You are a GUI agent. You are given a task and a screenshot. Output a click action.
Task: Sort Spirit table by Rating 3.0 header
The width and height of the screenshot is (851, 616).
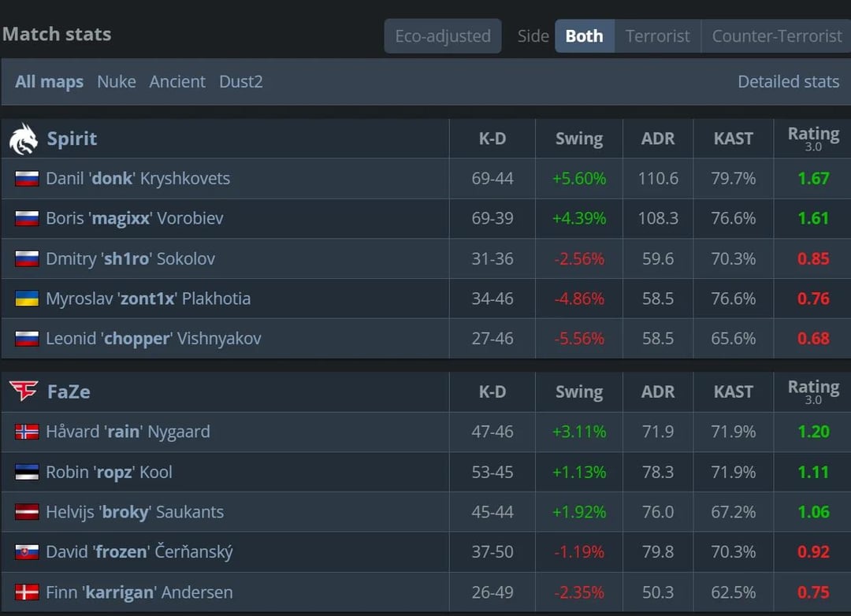813,139
